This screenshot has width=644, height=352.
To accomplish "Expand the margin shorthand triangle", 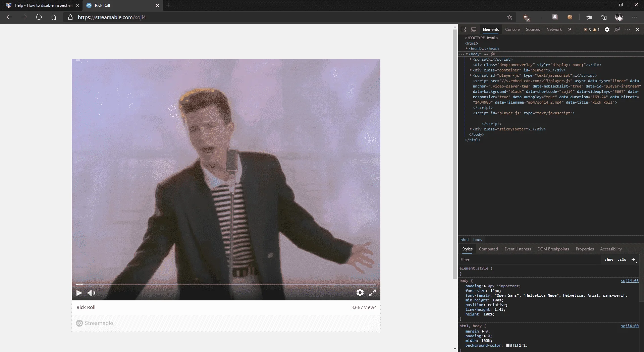I will pos(483,331).
